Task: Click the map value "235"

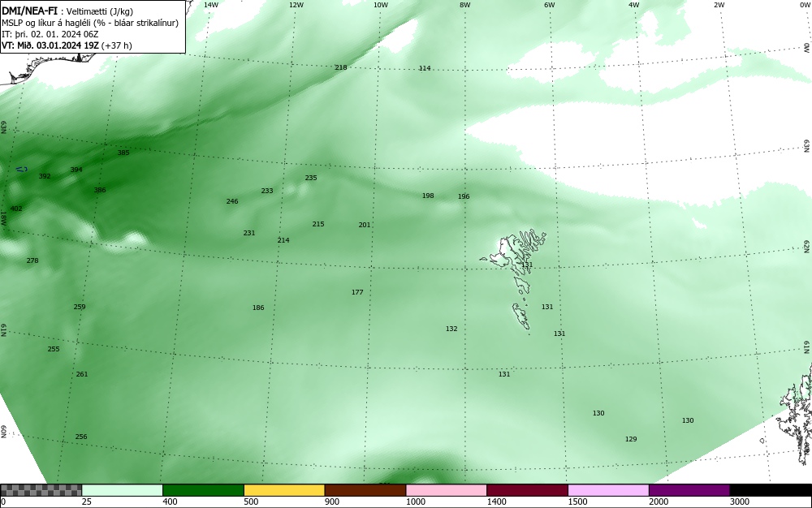Action: 311,178
